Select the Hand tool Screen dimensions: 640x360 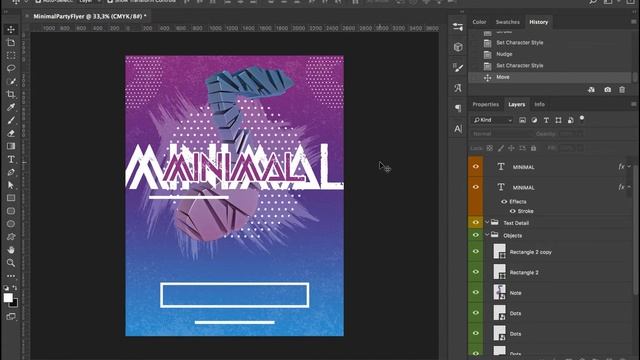pyautogui.click(x=11, y=250)
